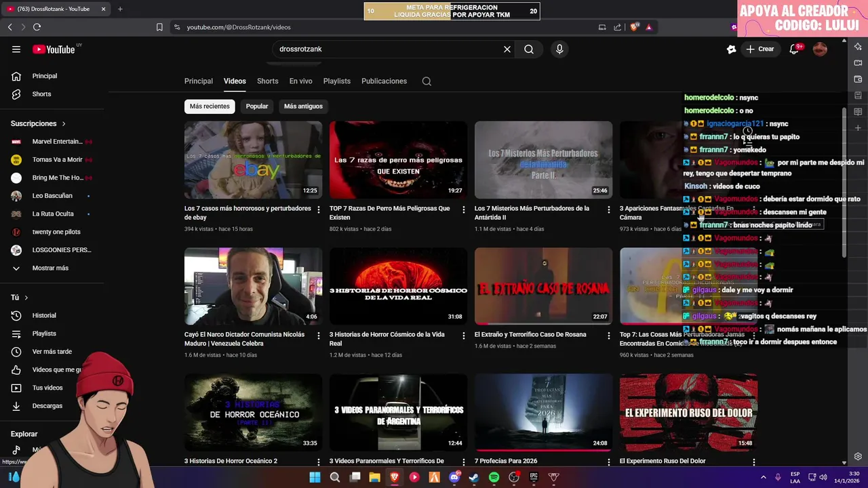
Task: Open the account avatar menu
Action: 820,49
